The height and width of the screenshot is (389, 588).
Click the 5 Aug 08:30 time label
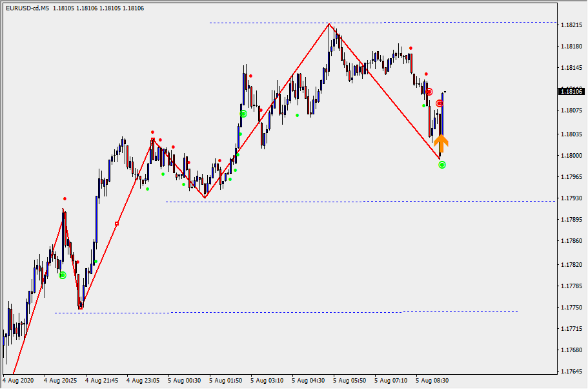[x=432, y=381]
